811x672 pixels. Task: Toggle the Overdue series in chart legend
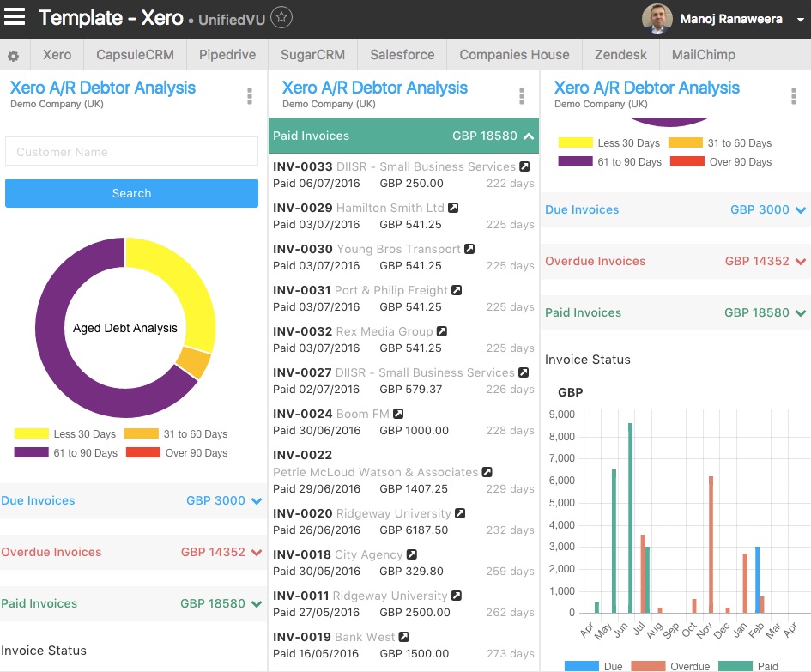(x=671, y=666)
